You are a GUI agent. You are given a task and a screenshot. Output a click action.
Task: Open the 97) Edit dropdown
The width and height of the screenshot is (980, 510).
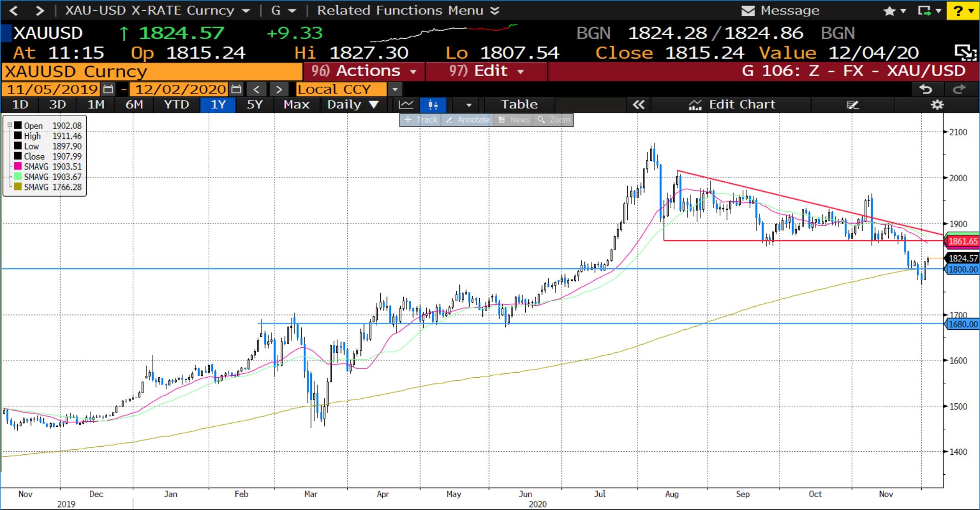(486, 71)
